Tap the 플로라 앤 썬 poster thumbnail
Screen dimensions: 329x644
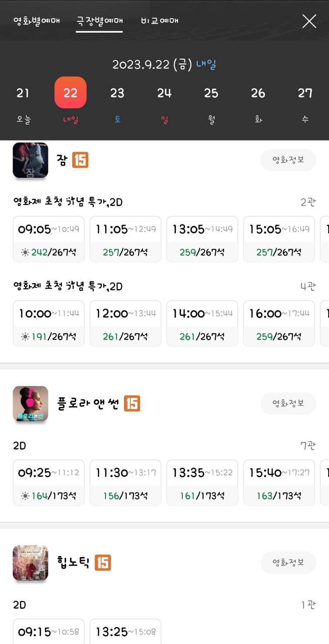[x=30, y=404]
